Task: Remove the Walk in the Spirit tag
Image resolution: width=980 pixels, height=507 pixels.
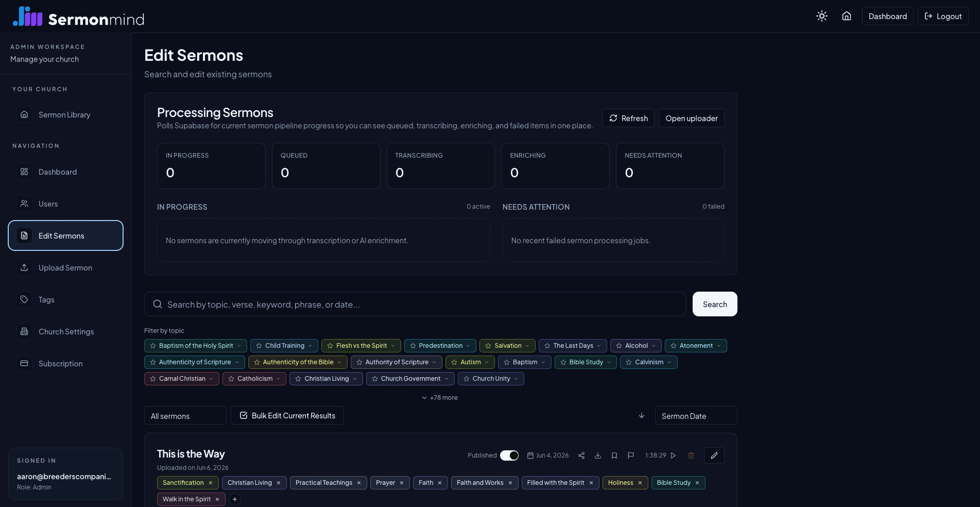Action: [x=217, y=499]
